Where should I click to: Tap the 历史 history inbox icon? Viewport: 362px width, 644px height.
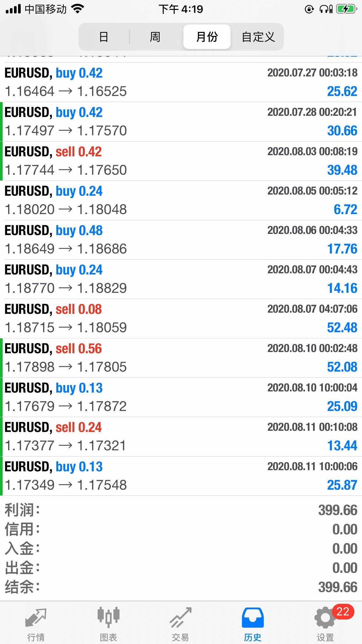point(253,618)
